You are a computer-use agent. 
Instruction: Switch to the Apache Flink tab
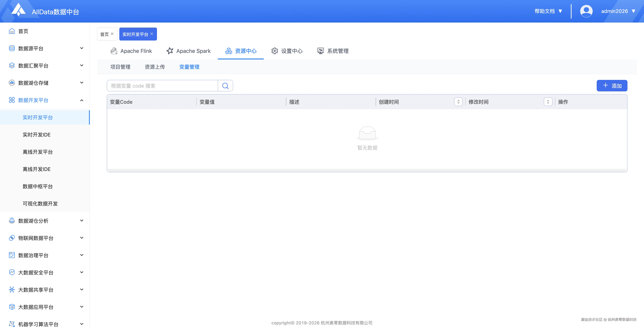coord(131,51)
